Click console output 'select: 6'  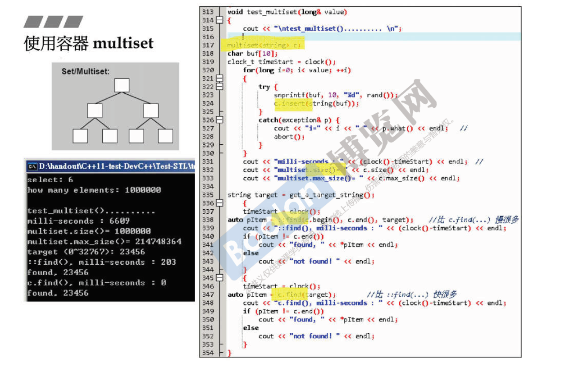tap(50, 180)
